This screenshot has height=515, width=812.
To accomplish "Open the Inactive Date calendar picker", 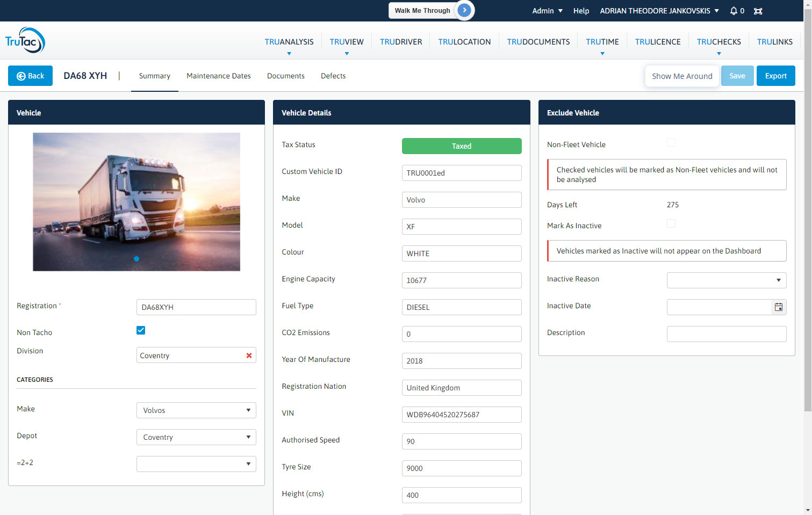I will [x=779, y=307].
